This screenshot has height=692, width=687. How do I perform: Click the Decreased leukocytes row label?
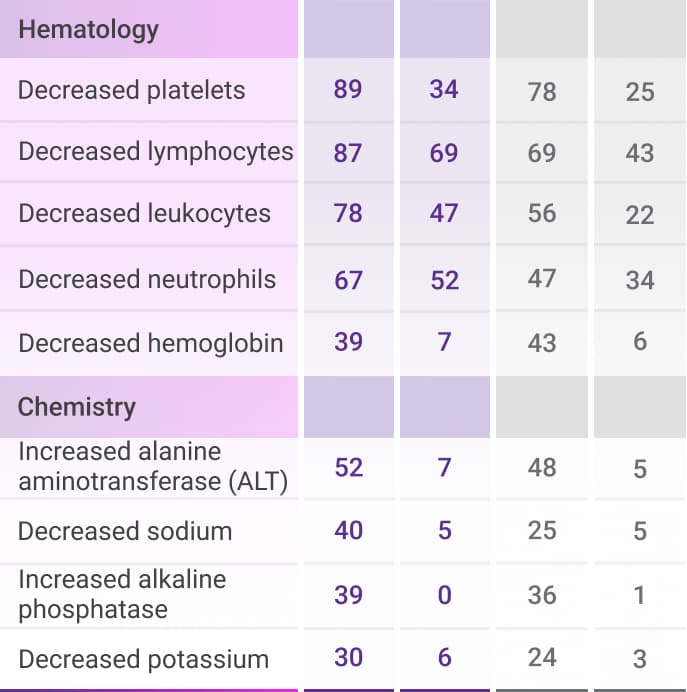click(x=145, y=214)
